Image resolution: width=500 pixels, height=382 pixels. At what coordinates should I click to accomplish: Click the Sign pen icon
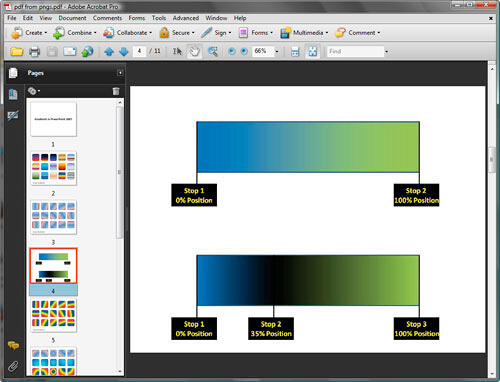coord(206,33)
